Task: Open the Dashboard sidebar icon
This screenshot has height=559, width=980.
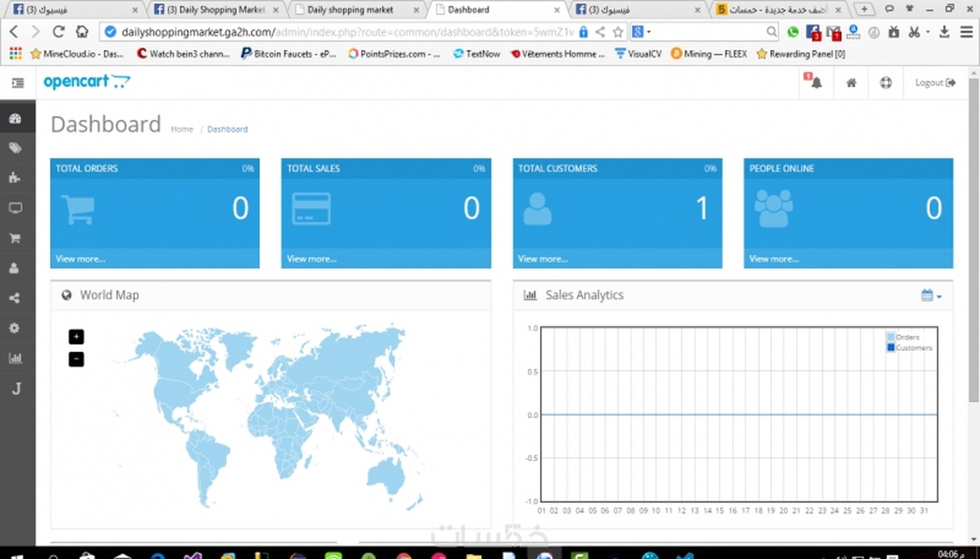Action: [x=16, y=118]
